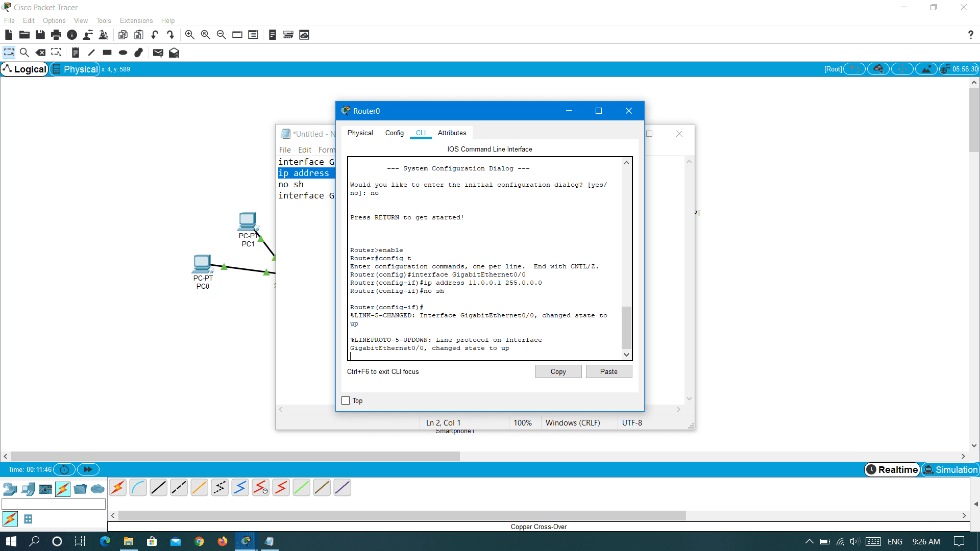Open Microsoft Edge from the taskbar
The width and height of the screenshot is (980, 551).
click(x=105, y=541)
